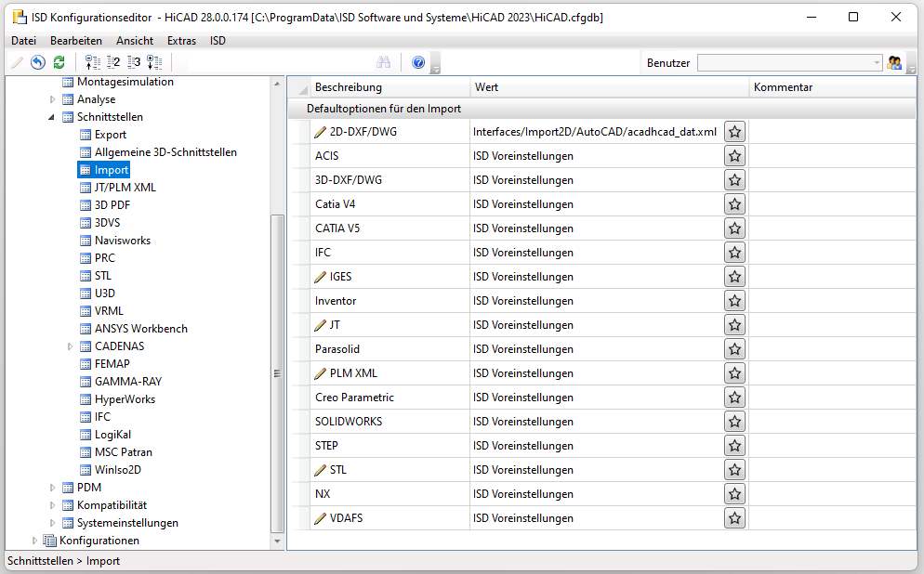This screenshot has height=574, width=924.
Task: Click the star in the STL table row
Action: [735, 470]
